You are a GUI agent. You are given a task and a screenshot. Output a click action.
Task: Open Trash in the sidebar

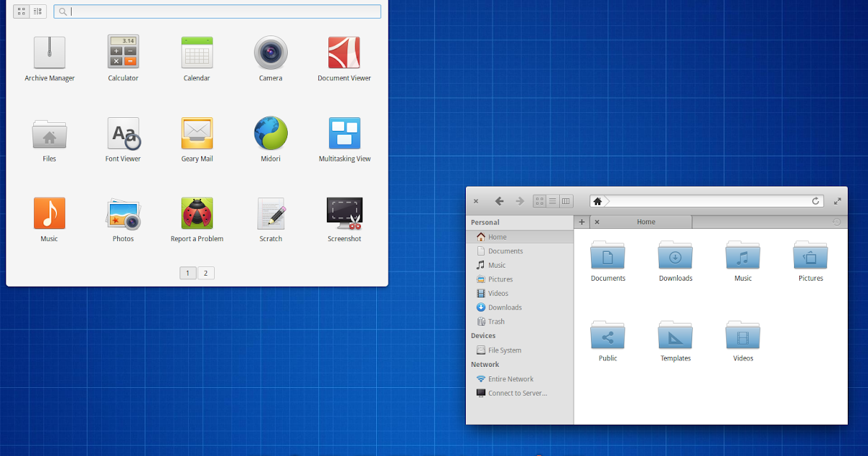[x=519, y=321]
